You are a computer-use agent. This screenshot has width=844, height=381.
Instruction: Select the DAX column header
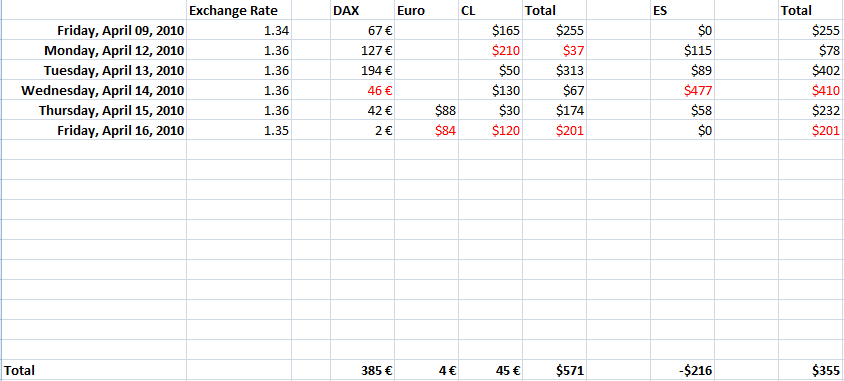coord(362,10)
